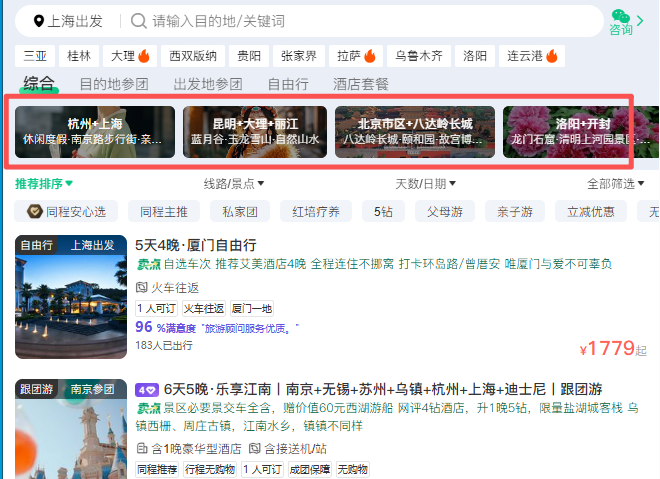Image resolution: width=660 pixels, height=479 pixels.
Task: Select 连云港 hot destination with flame icon
Action: 532,56
